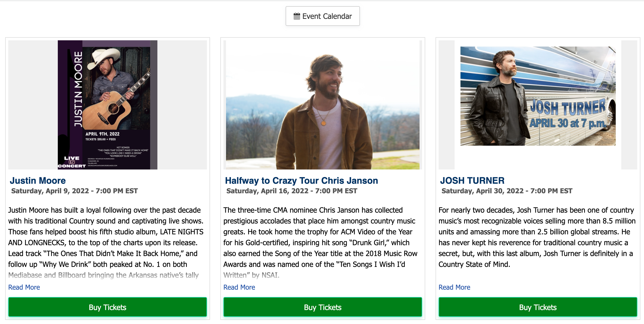
Task: Click Read More under Justin Moore description
Action: [x=24, y=287]
